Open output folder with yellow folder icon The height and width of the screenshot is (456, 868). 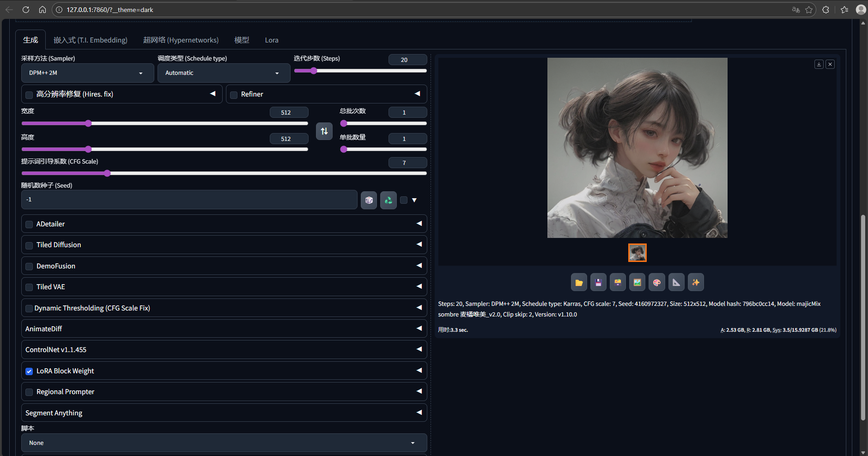(x=579, y=282)
